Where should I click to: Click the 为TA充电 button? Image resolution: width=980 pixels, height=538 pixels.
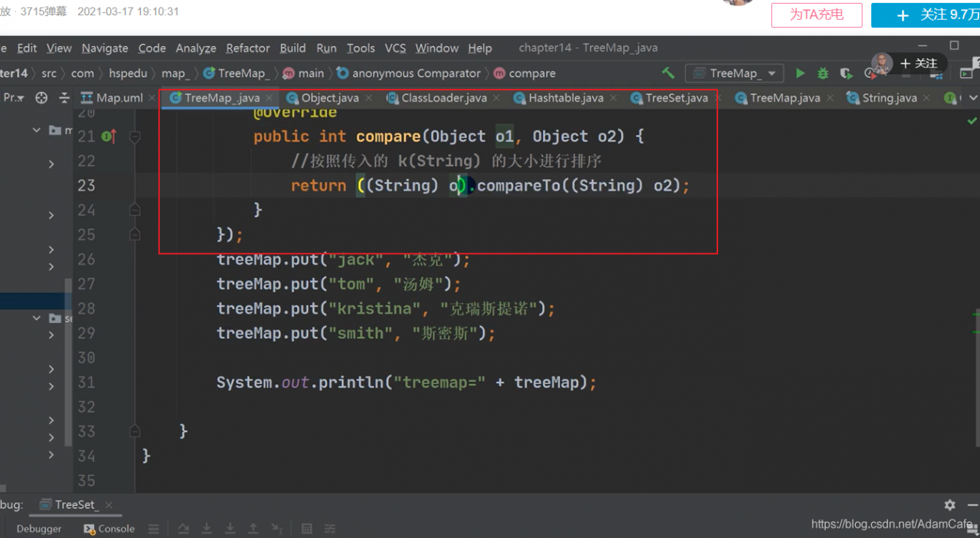click(x=817, y=15)
